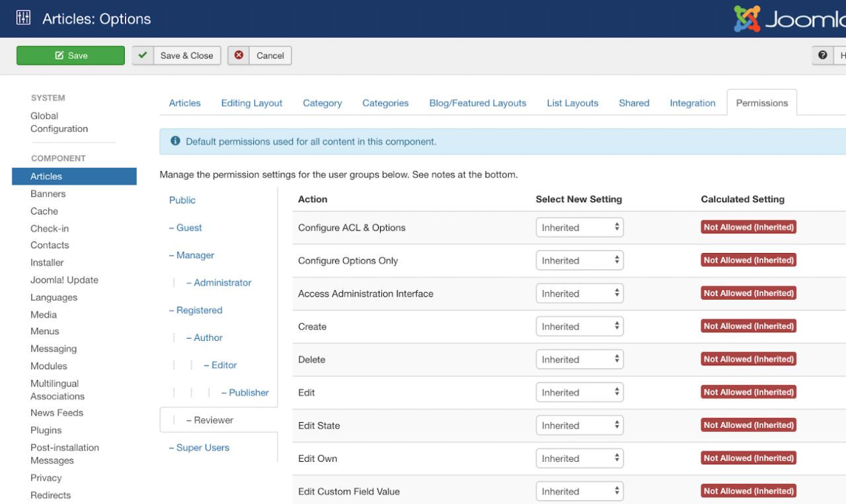Select the Public user group
This screenshot has height=504, width=846.
coord(182,200)
